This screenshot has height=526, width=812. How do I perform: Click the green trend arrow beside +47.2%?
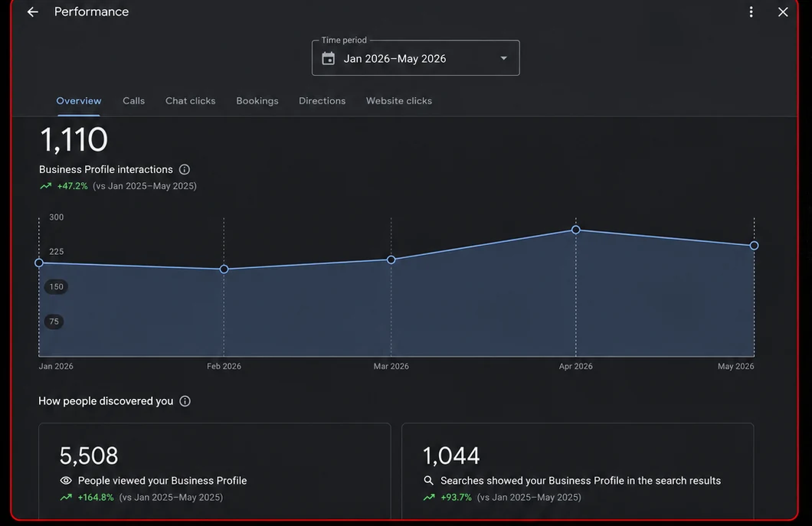pos(45,186)
